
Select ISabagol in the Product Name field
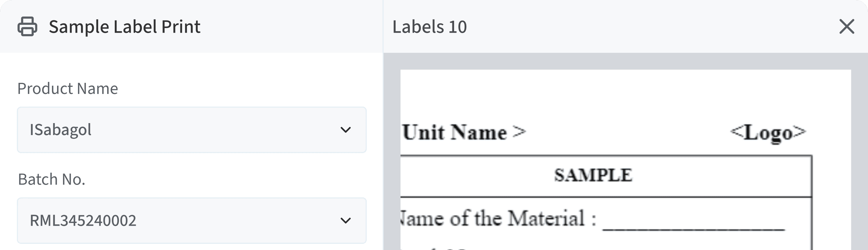tap(135, 130)
